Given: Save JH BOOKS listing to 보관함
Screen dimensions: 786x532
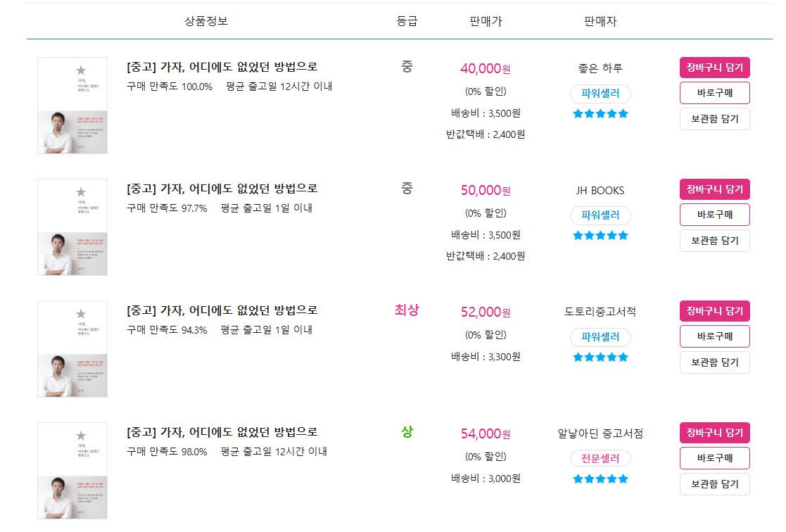Looking at the screenshot, I should (x=714, y=241).
